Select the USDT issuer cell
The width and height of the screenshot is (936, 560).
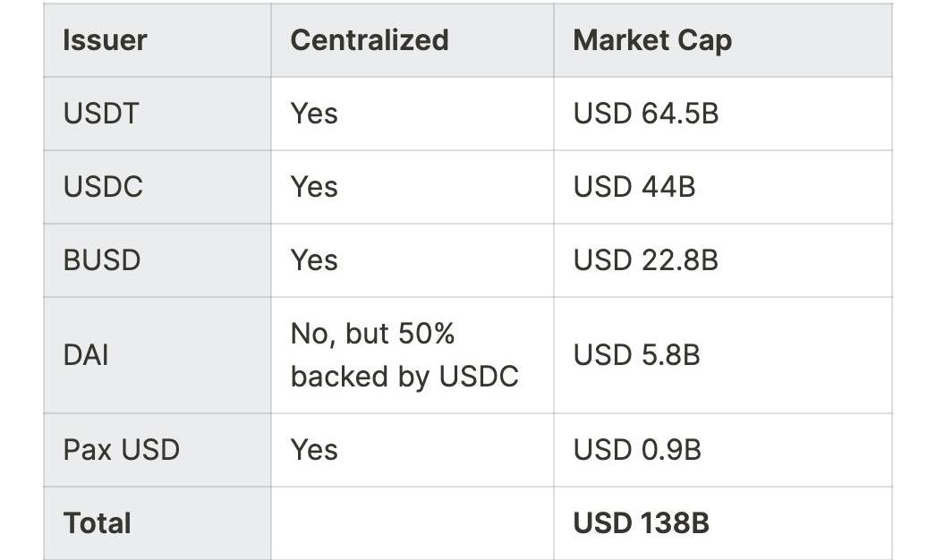coord(101,114)
